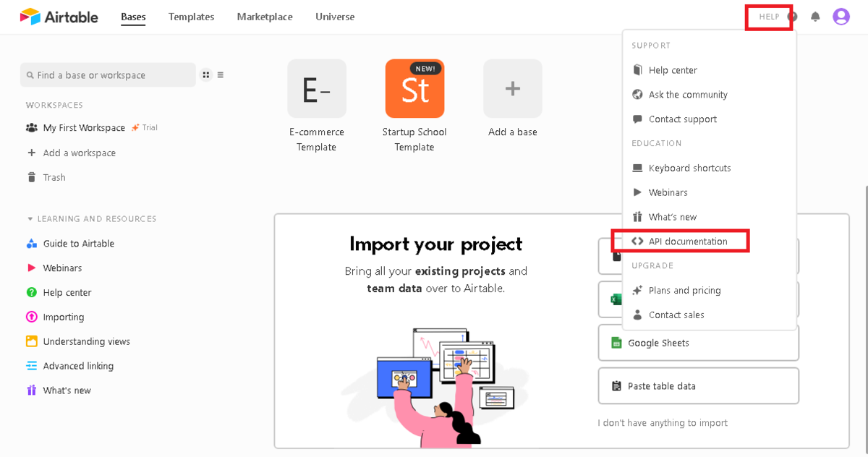This screenshot has height=457, width=868.
Task: Open My First Workspace
Action: (84, 128)
